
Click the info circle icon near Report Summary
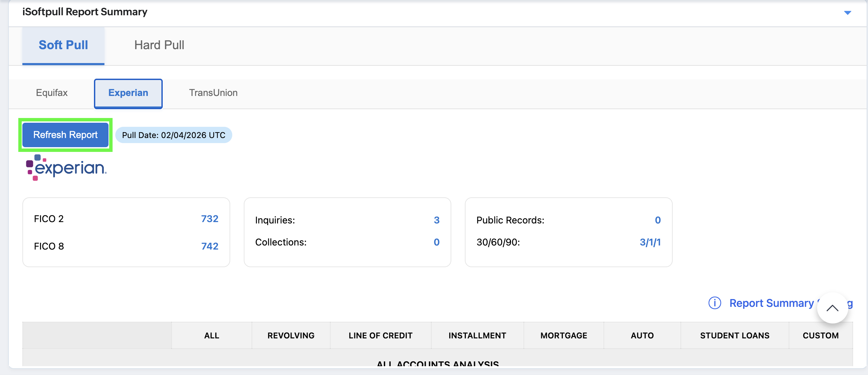pos(715,303)
